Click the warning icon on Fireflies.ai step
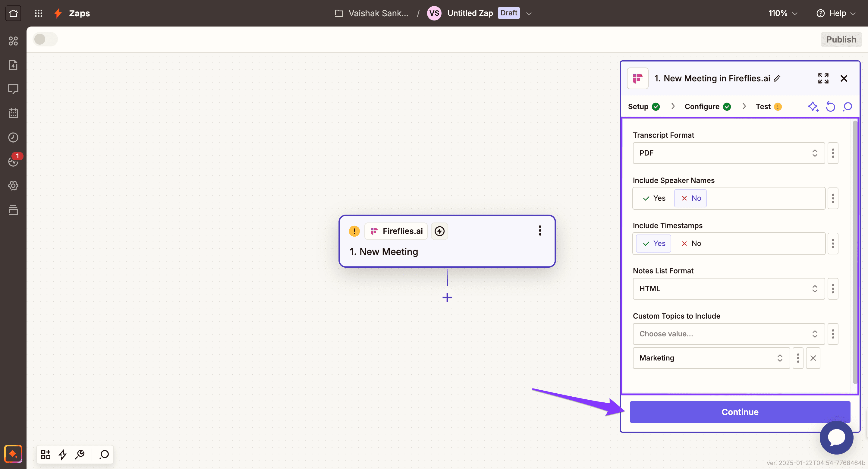The height and width of the screenshot is (469, 868). 354,231
